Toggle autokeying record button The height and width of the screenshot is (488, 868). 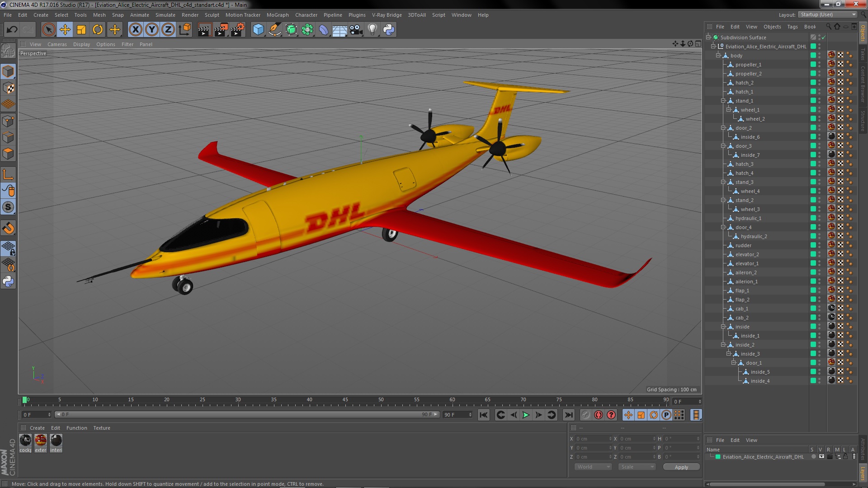pos(599,415)
